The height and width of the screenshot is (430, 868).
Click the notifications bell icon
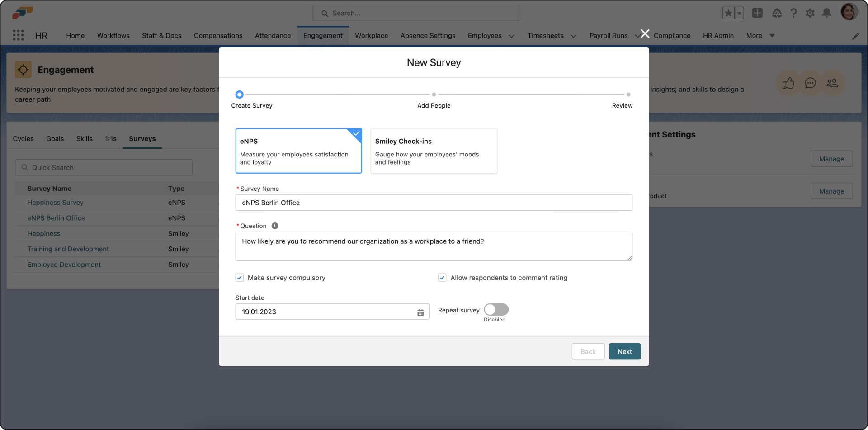[x=827, y=13]
